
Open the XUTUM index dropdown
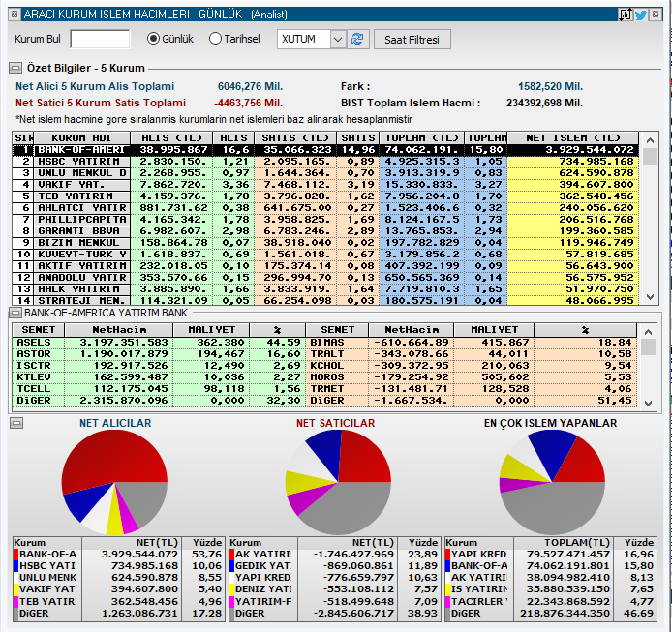click(338, 40)
